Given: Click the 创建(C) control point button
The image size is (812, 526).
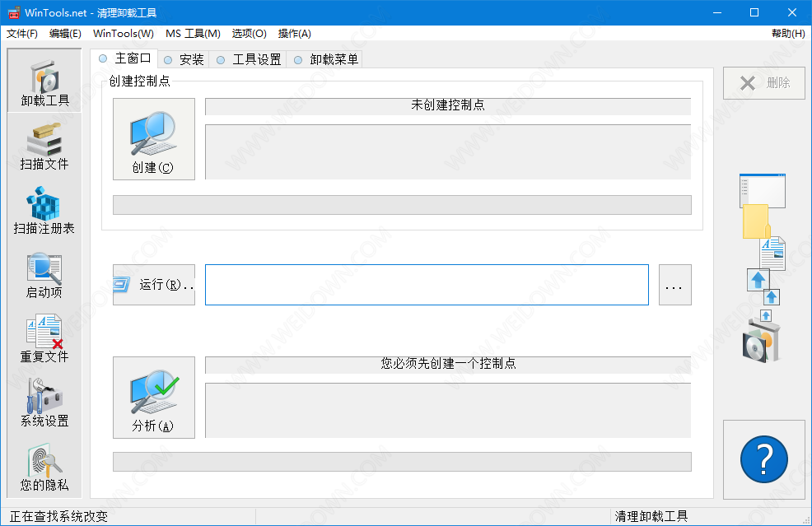Looking at the screenshot, I should click(x=154, y=139).
